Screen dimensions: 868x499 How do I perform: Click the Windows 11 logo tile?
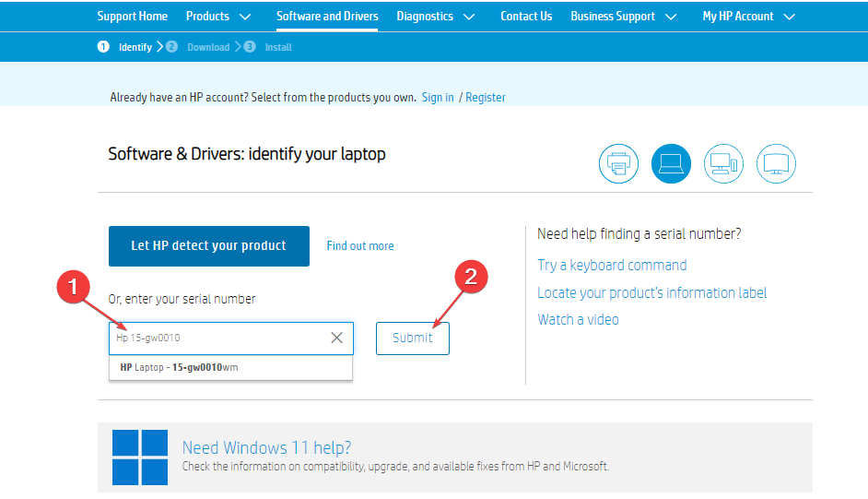140,457
